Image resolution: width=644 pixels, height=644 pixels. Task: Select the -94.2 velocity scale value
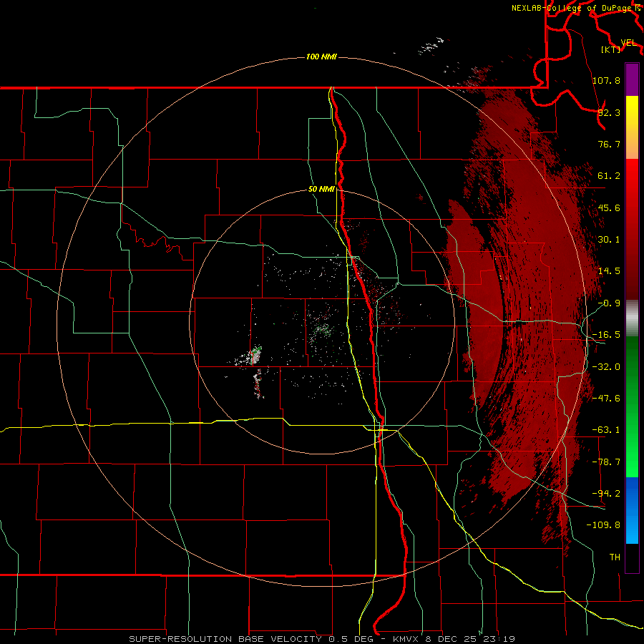pos(606,493)
